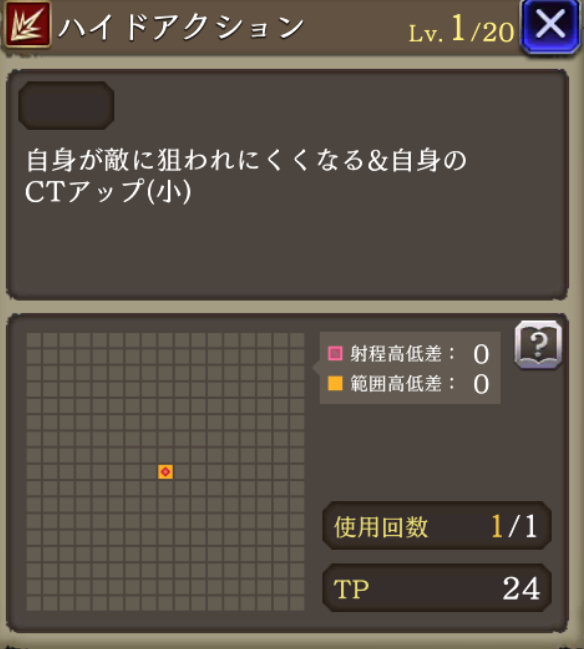Click the empty dark tag box above description

(66, 106)
